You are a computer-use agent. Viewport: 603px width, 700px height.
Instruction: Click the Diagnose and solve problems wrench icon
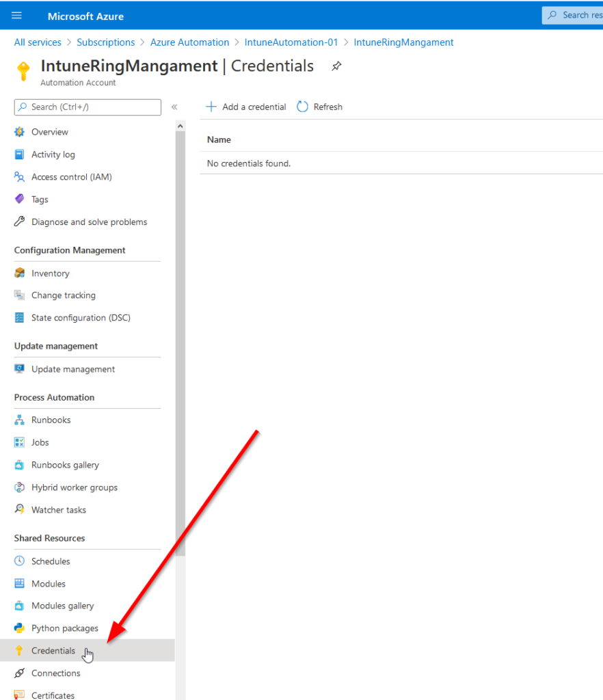point(19,221)
